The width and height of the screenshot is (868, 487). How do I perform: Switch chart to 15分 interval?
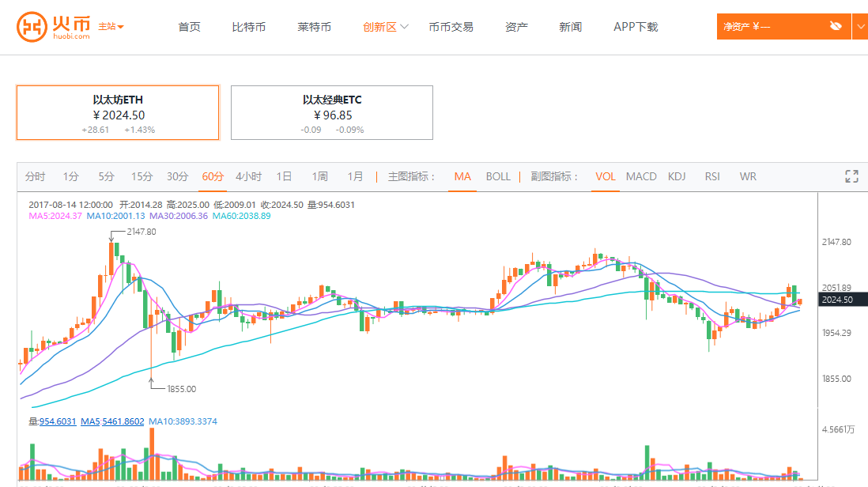(x=142, y=176)
